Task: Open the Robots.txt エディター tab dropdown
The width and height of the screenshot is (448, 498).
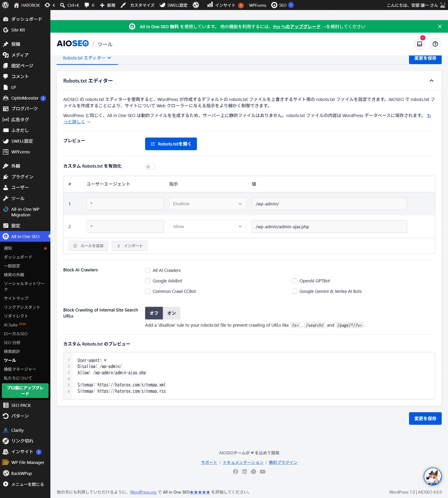Action: point(87,58)
